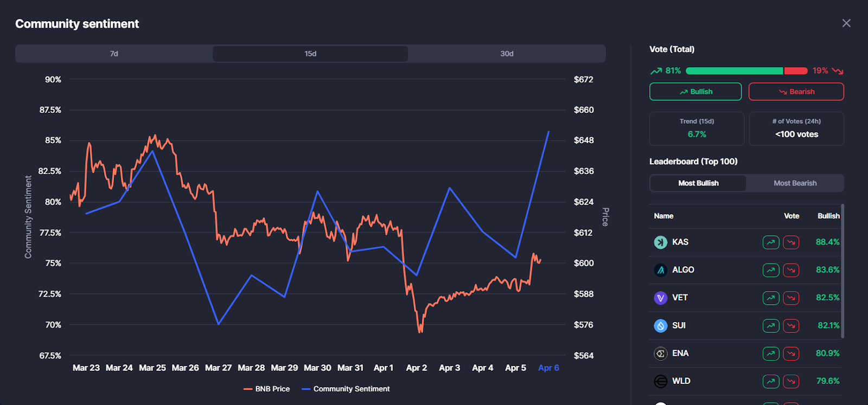The image size is (868, 405).
Task: Vote bearish on ALGO with down-arrow icon
Action: point(791,270)
